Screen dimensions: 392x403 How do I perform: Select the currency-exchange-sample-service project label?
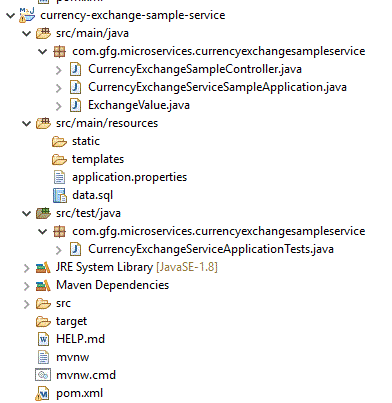(x=133, y=15)
